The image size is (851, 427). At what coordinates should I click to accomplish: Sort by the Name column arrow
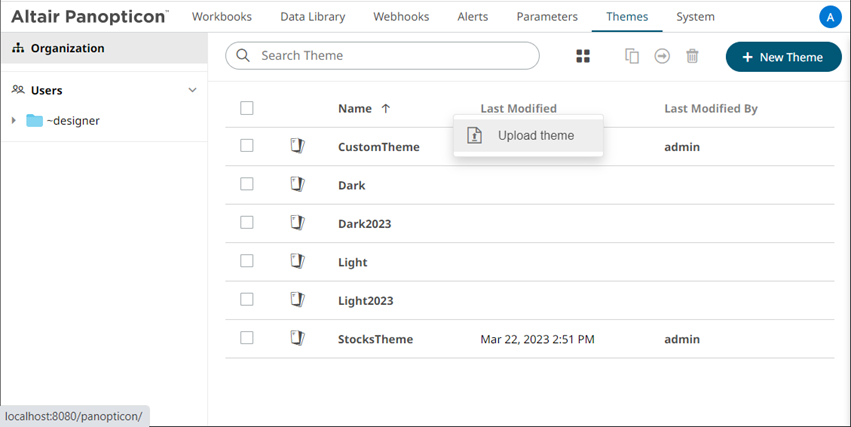tap(387, 108)
